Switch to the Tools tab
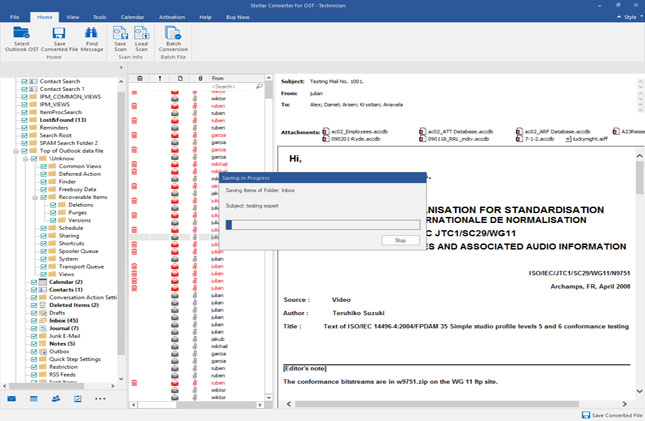 [x=100, y=17]
